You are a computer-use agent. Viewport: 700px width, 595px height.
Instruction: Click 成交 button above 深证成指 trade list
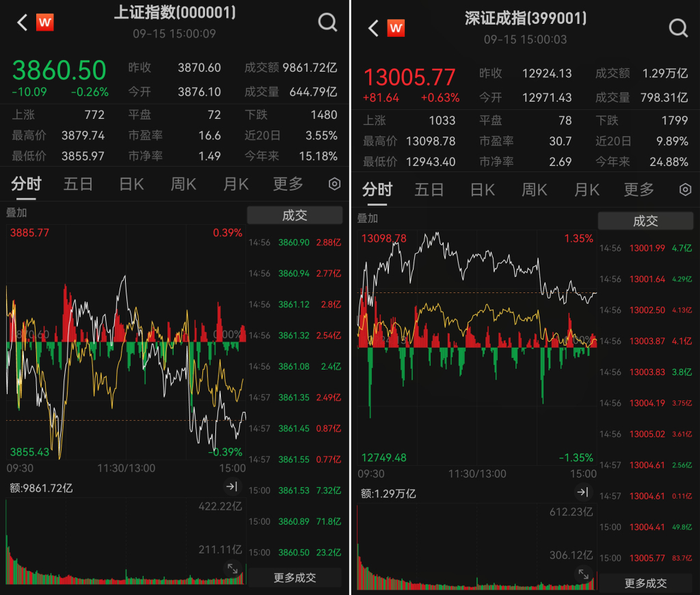tap(645, 221)
